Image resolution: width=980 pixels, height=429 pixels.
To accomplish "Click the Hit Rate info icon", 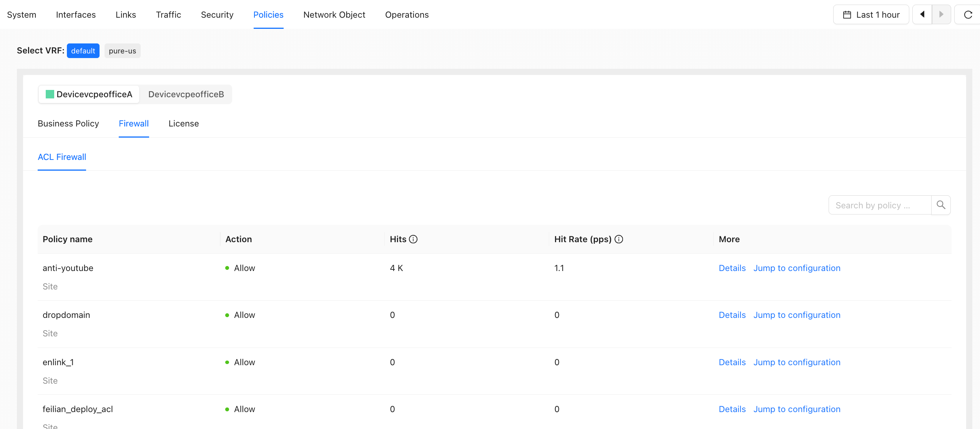I will pyautogui.click(x=619, y=239).
